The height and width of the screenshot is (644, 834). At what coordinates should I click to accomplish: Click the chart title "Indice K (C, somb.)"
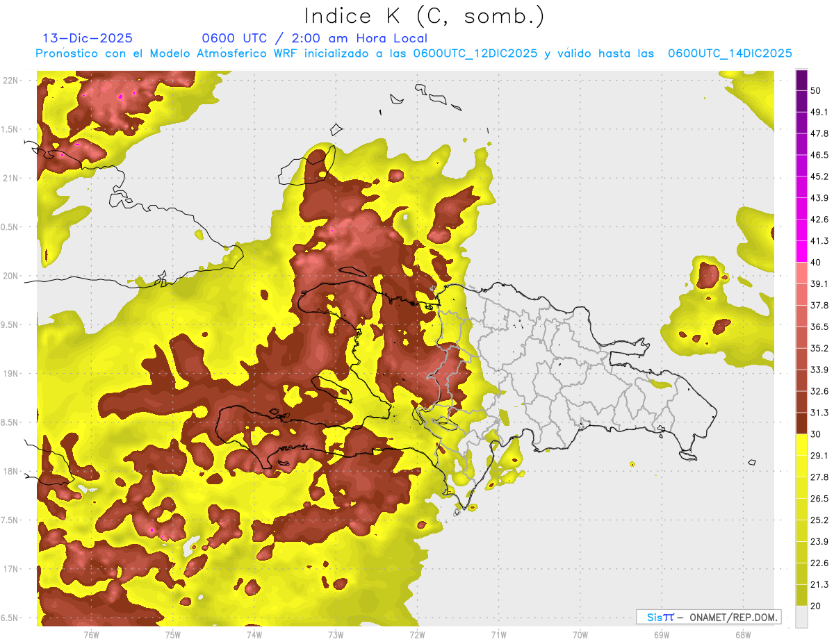(x=425, y=16)
